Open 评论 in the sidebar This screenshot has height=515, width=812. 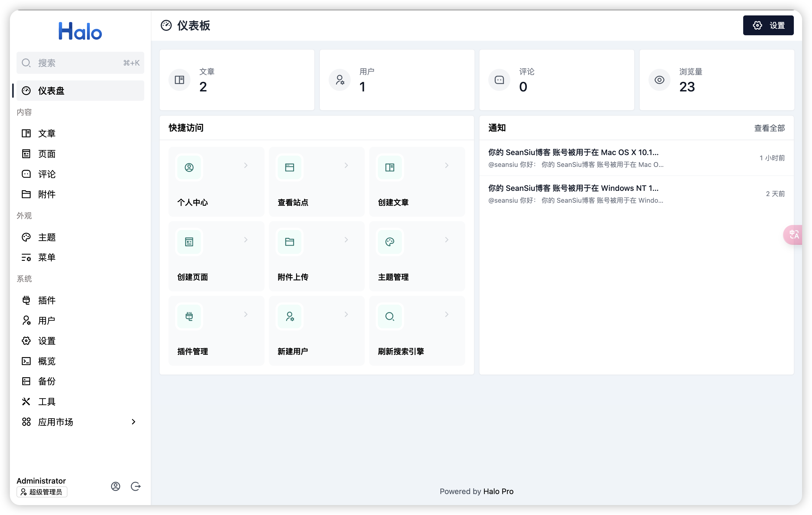click(x=80, y=174)
